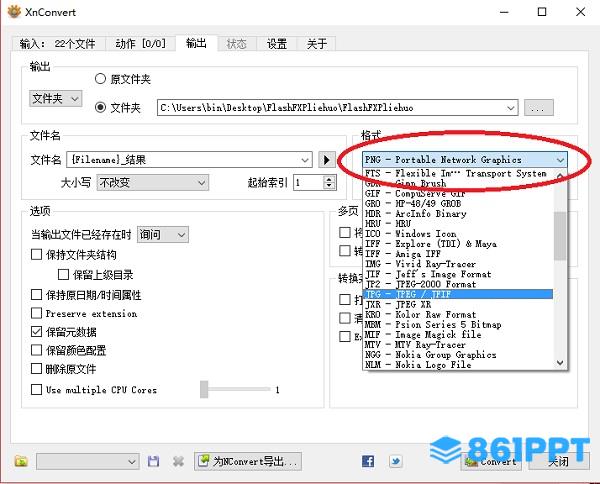Open the Twitter share icon

click(395, 461)
